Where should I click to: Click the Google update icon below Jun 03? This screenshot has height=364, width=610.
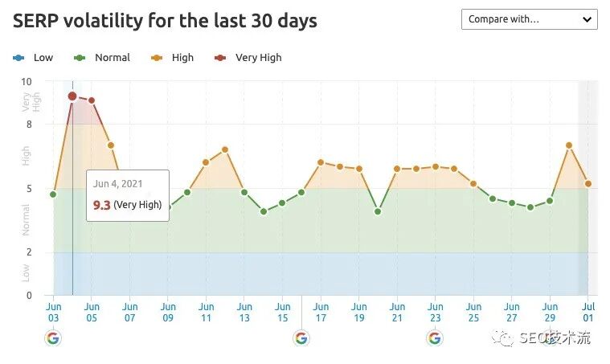(53, 338)
